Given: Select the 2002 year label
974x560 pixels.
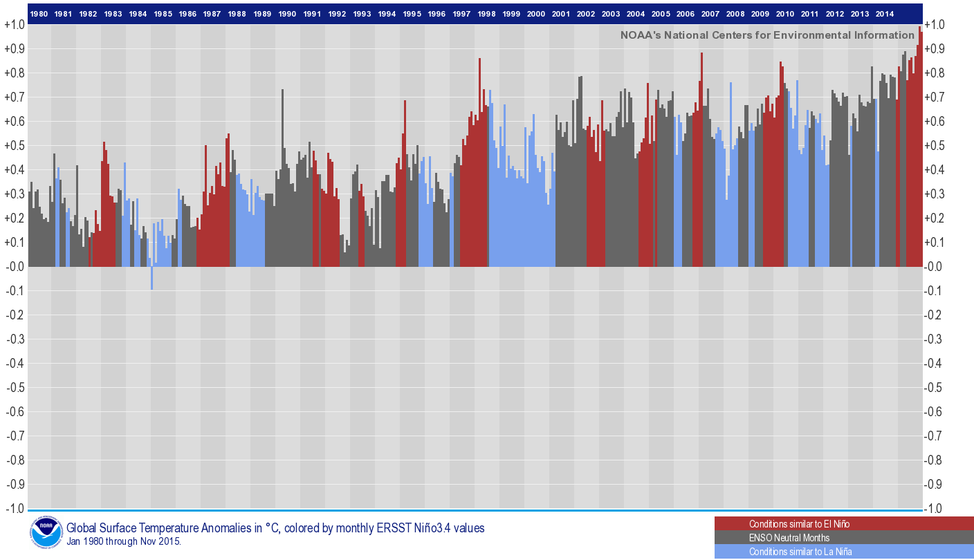Looking at the screenshot, I should (586, 14).
